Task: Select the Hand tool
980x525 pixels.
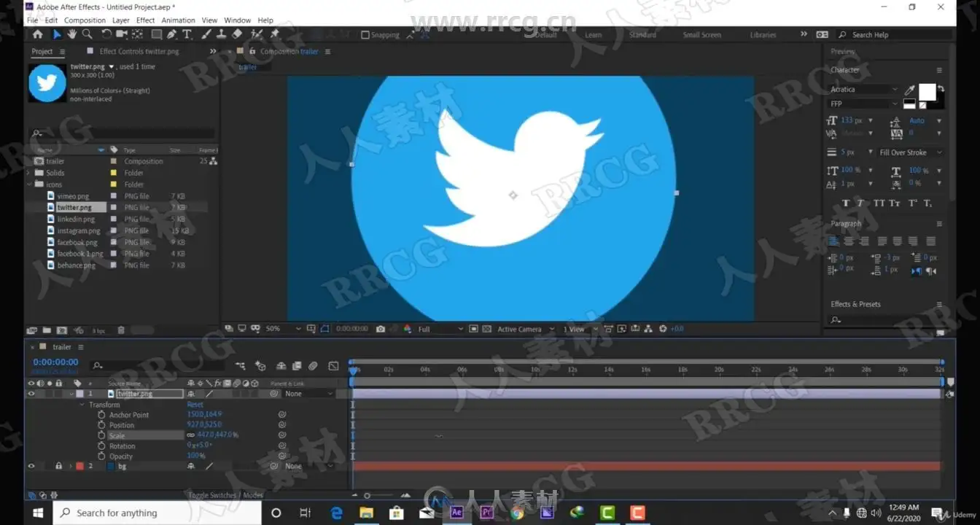Action: pos(72,34)
